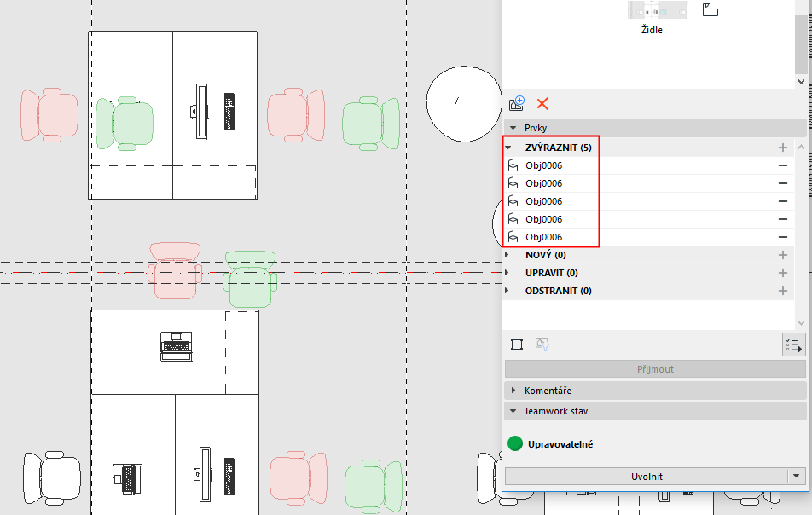This screenshot has width=812, height=515.
Task: Click the select elements square icon
Action: (x=516, y=344)
